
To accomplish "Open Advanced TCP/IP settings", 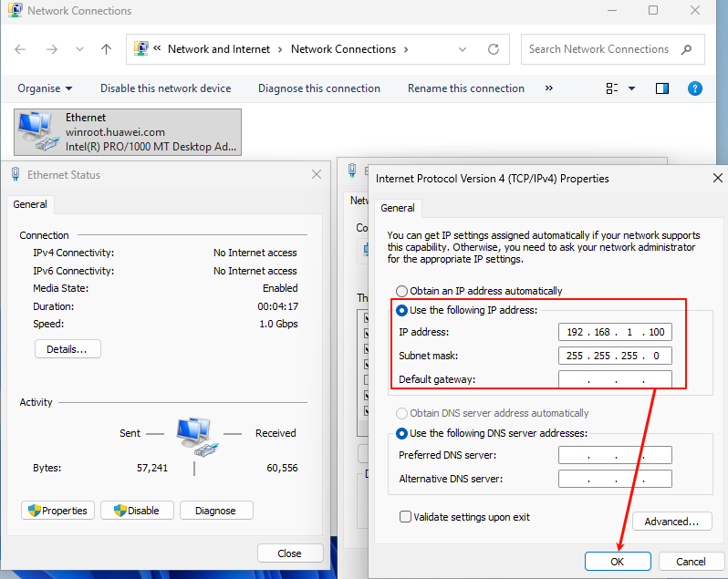I will coord(671,522).
